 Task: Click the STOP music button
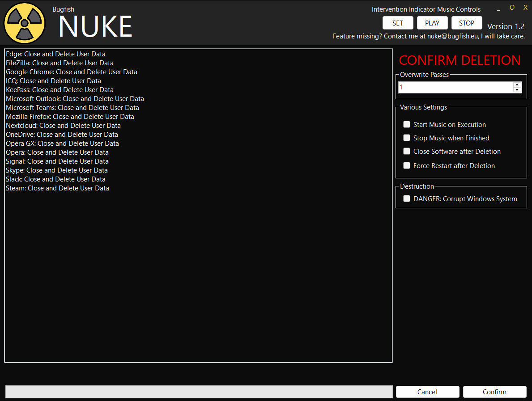point(467,23)
